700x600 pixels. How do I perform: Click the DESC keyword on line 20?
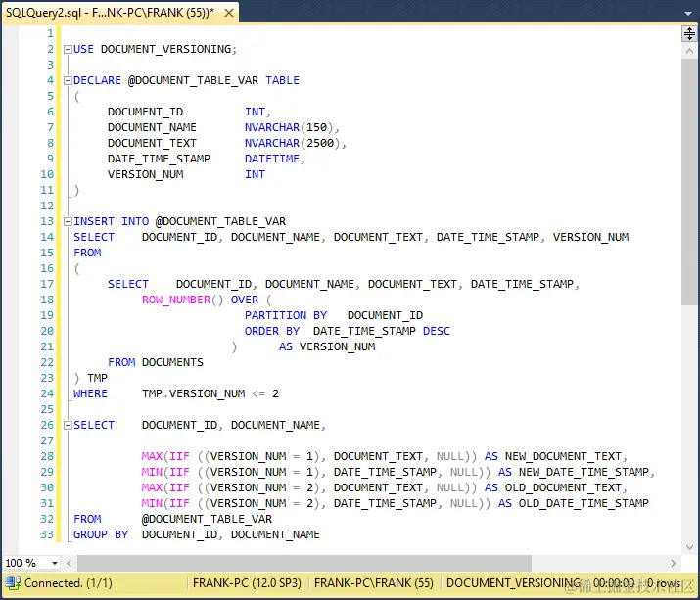[437, 331]
